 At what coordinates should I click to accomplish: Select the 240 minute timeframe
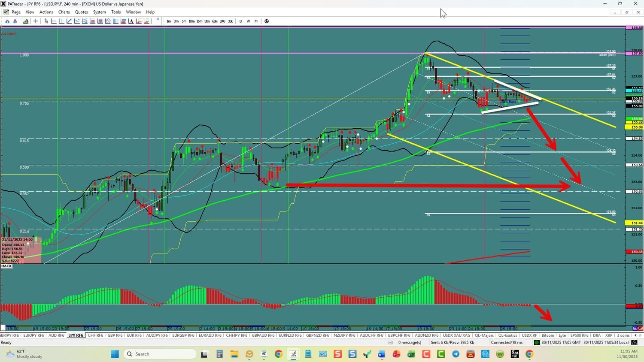222,21
